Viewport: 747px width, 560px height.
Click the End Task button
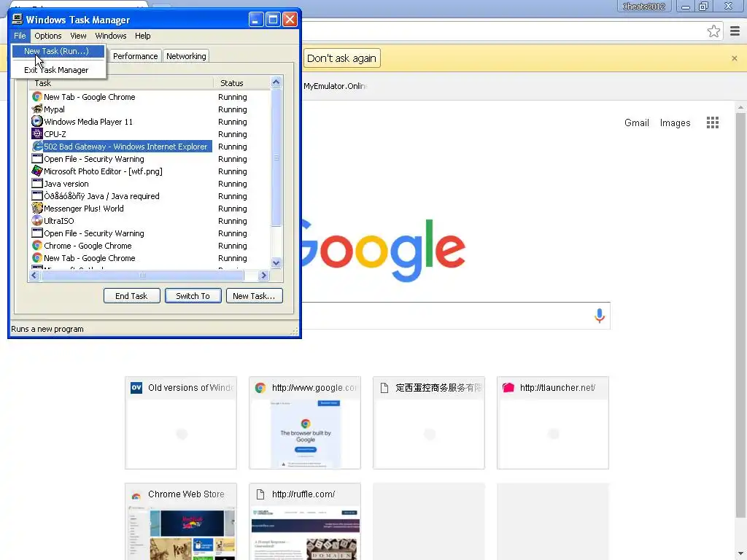[x=131, y=296]
